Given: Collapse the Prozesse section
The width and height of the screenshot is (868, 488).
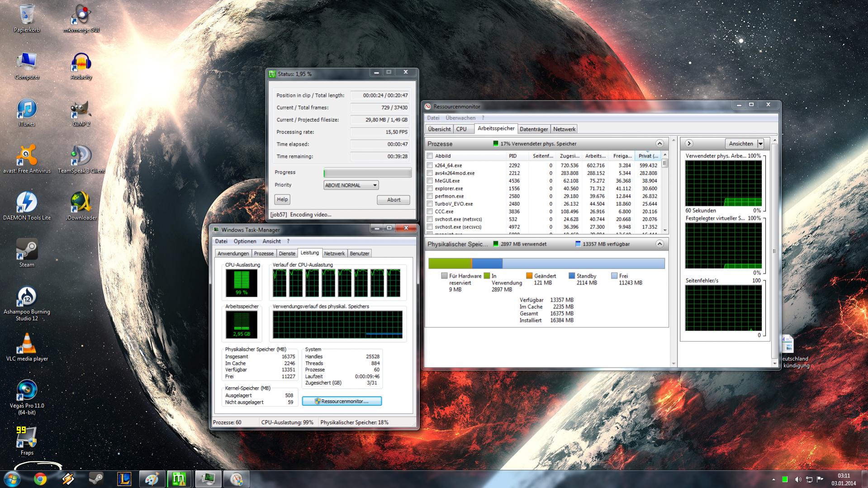Looking at the screenshot, I should [659, 143].
